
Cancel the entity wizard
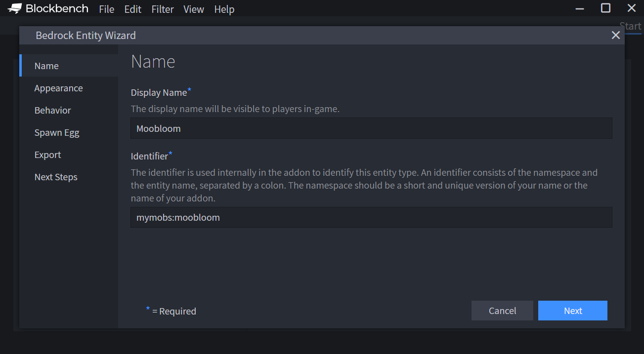click(x=502, y=311)
